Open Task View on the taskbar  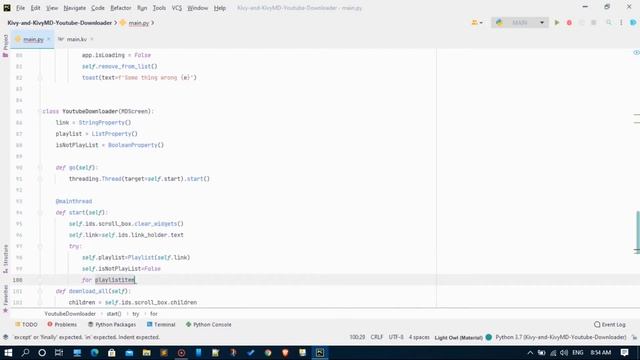point(59,353)
